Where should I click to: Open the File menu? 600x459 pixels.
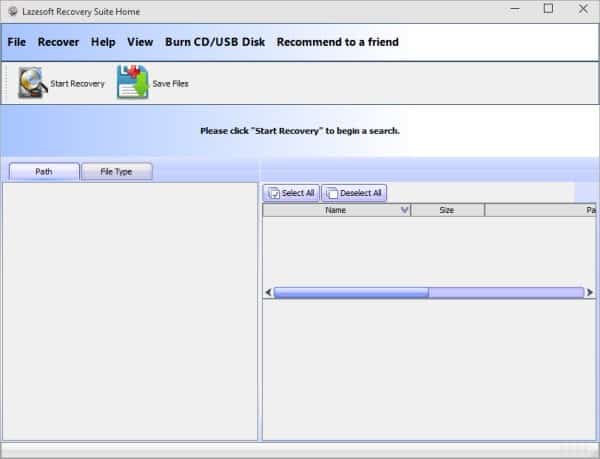coord(17,42)
